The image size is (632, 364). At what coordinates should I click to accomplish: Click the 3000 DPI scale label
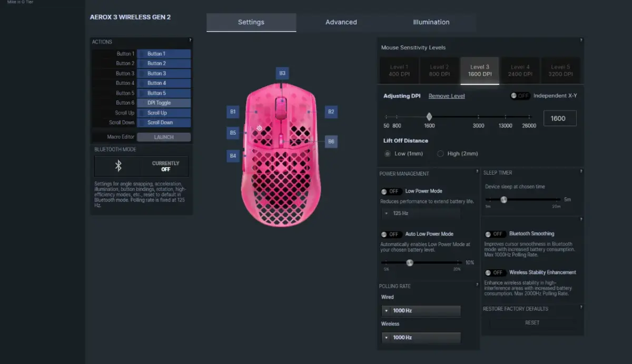[x=478, y=126]
